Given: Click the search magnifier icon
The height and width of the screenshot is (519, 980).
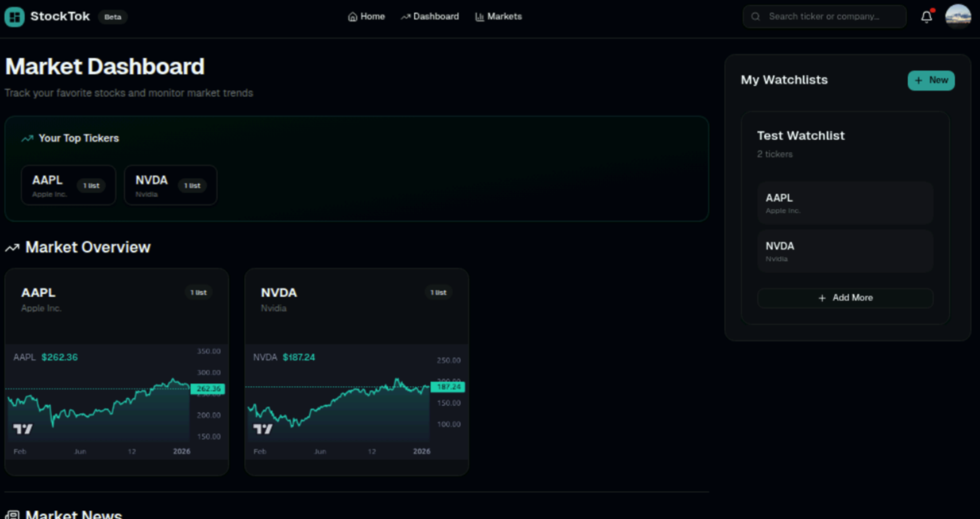Looking at the screenshot, I should (x=756, y=17).
